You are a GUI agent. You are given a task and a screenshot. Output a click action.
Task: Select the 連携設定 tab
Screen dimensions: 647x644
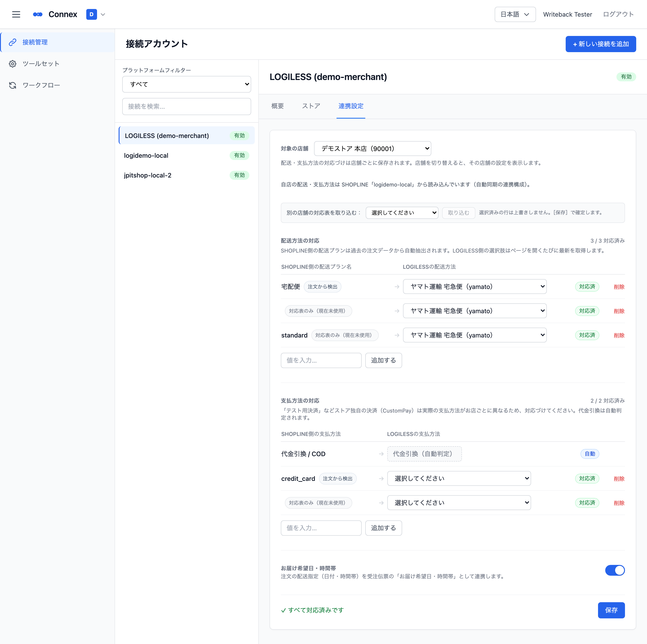point(351,106)
